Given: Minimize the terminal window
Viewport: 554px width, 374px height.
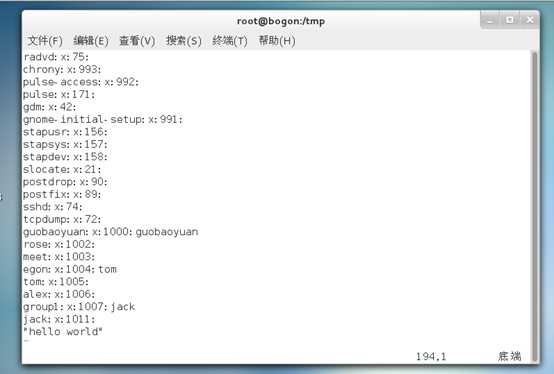Looking at the screenshot, I should pos(490,20).
